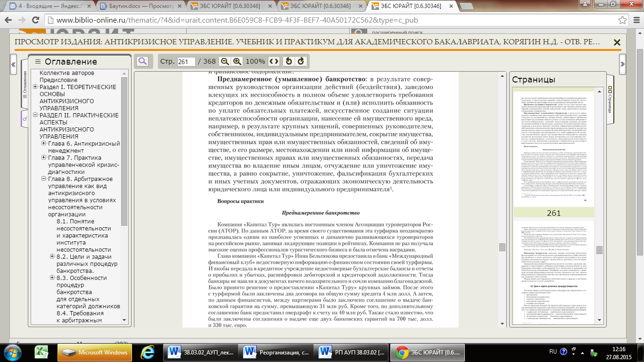Zoom out the book page

225,61
